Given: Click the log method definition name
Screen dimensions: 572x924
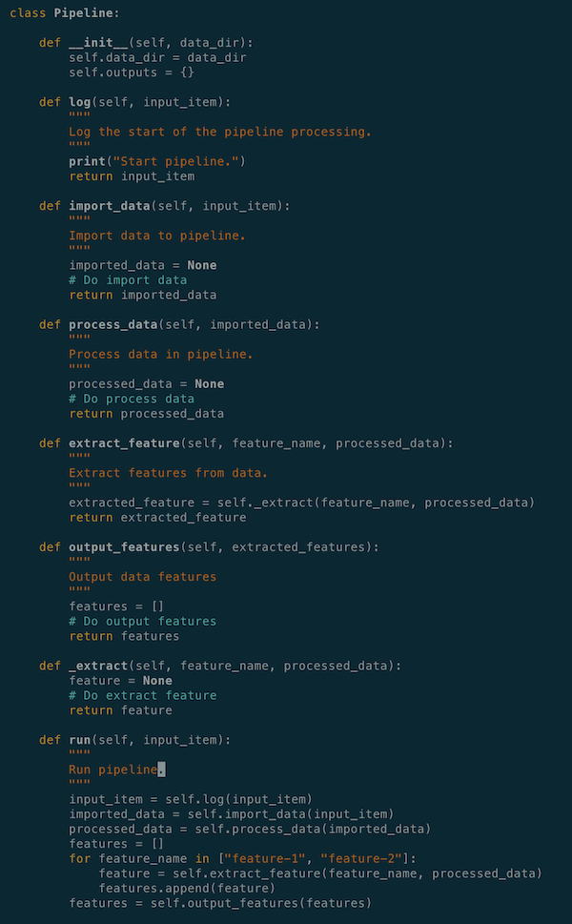Looking at the screenshot, I should [79, 103].
